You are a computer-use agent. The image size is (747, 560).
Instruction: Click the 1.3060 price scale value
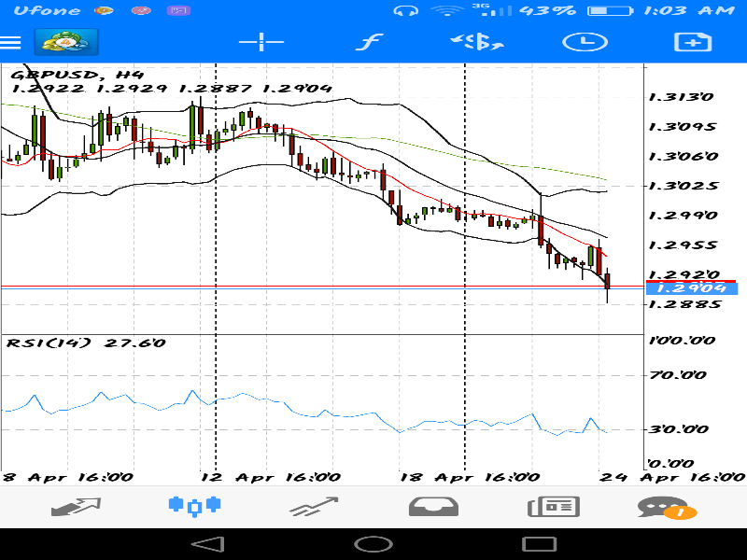pyautogui.click(x=684, y=156)
